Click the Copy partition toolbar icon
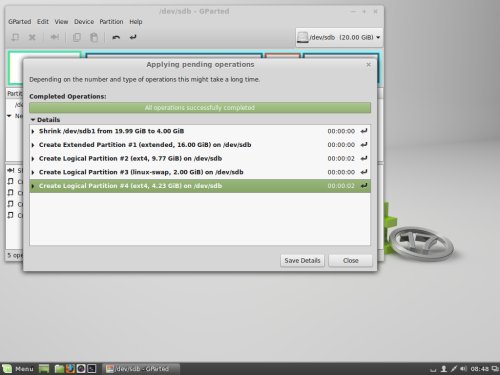The height and width of the screenshot is (375, 500). coord(77,37)
